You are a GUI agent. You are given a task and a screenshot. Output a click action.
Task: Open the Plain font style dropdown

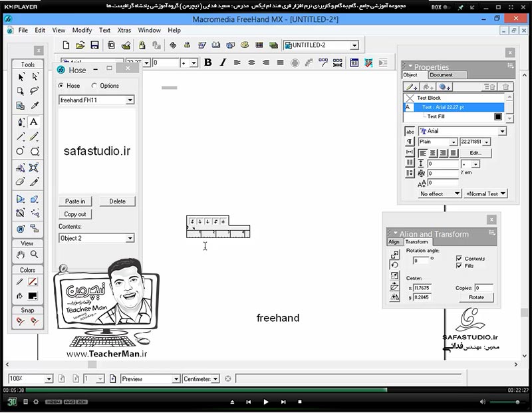[454, 142]
